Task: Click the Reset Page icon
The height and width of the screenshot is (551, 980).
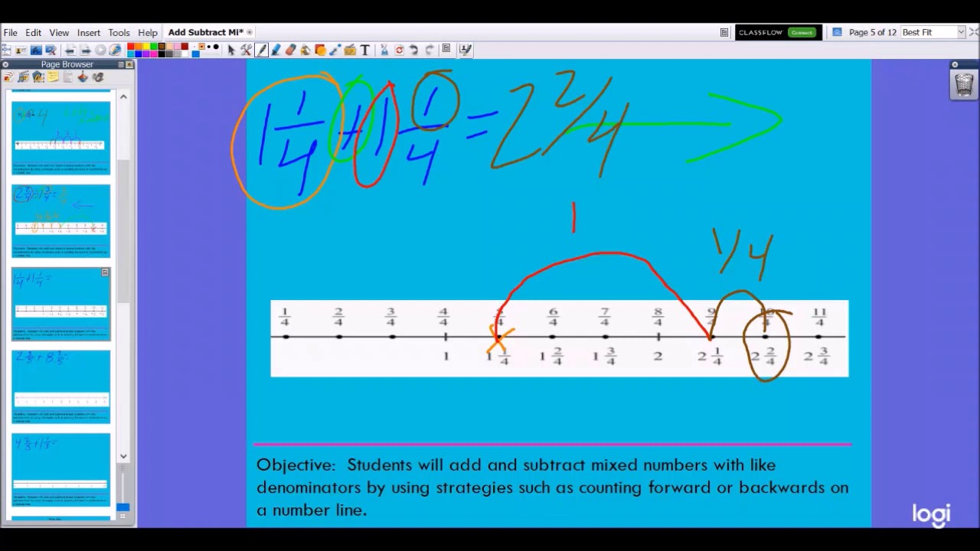Action: pos(399,50)
